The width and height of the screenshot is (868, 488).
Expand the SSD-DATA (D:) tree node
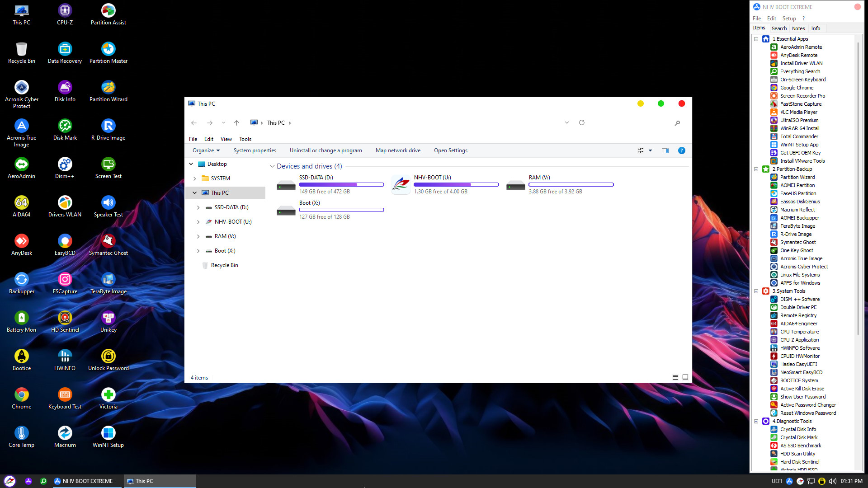(198, 207)
